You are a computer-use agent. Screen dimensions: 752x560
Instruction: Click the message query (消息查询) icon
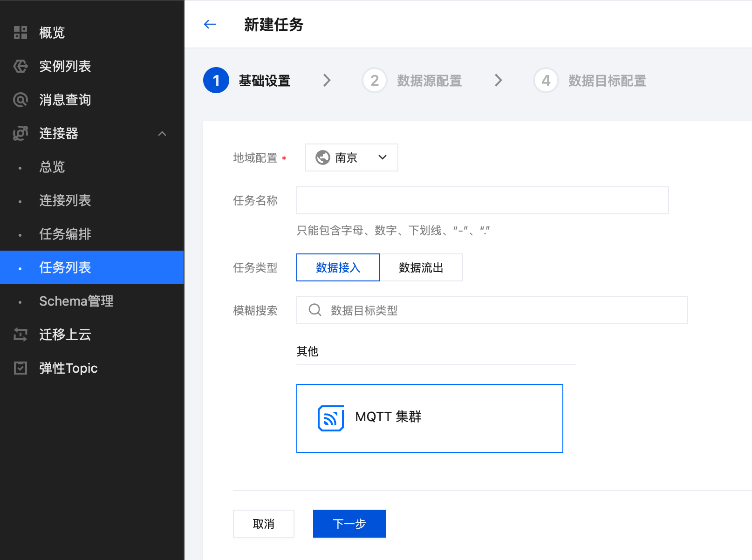click(21, 100)
